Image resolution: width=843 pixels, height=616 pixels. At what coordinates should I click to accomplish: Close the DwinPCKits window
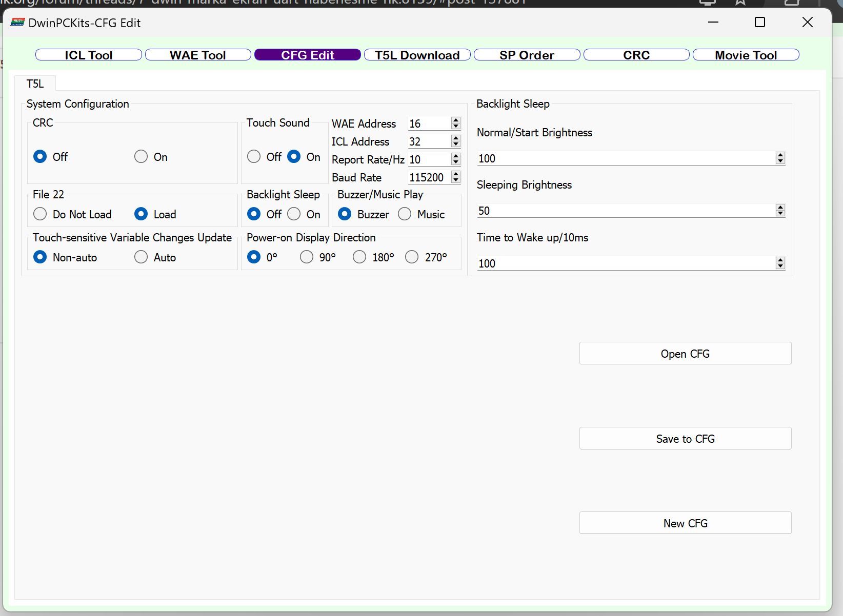coord(808,22)
